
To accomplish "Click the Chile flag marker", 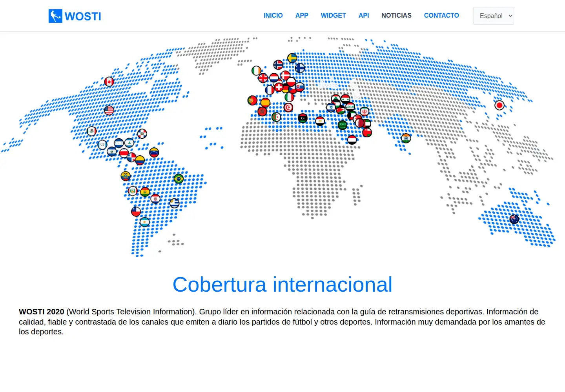I will 136,212.
